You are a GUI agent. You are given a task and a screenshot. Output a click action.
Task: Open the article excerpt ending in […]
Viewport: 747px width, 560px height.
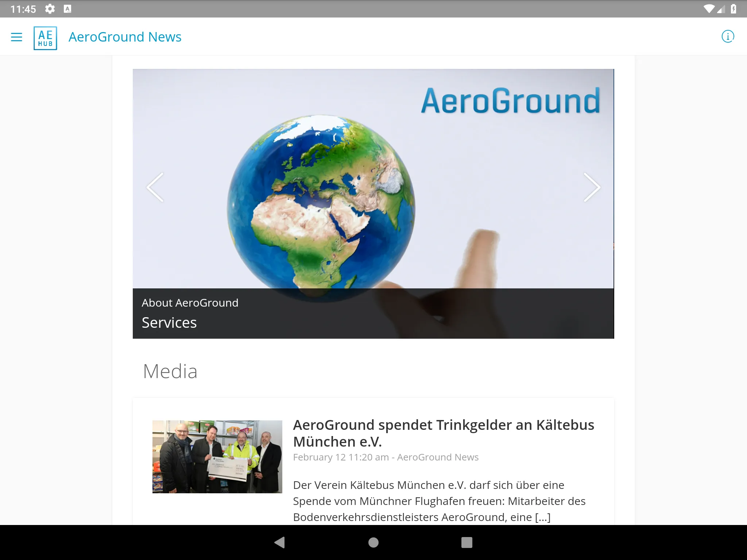tap(439, 501)
